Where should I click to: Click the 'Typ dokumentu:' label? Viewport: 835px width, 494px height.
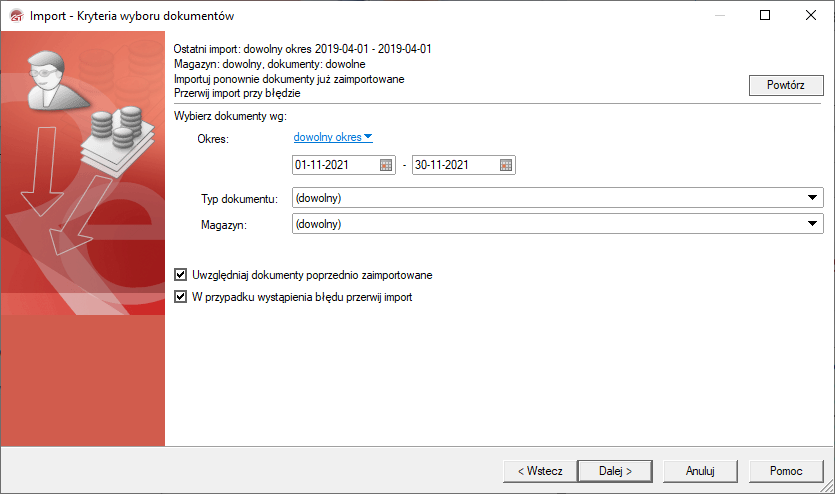click(240, 199)
